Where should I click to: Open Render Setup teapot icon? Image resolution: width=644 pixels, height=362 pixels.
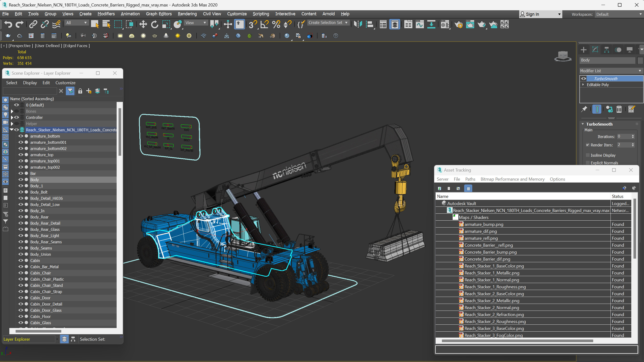click(458, 24)
